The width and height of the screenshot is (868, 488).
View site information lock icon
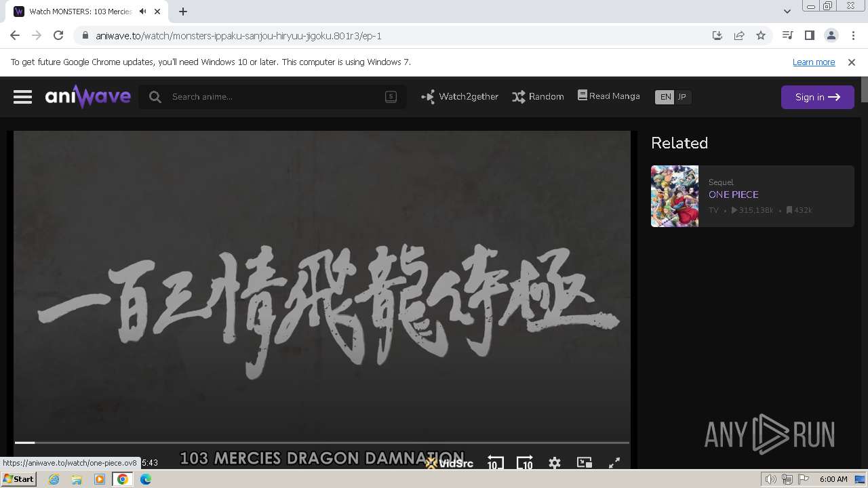85,36
